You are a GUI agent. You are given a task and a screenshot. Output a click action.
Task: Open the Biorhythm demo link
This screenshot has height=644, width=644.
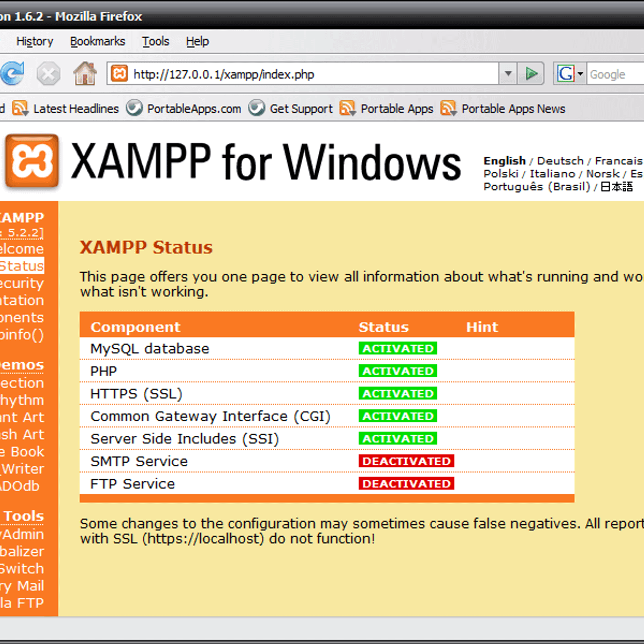click(22, 400)
